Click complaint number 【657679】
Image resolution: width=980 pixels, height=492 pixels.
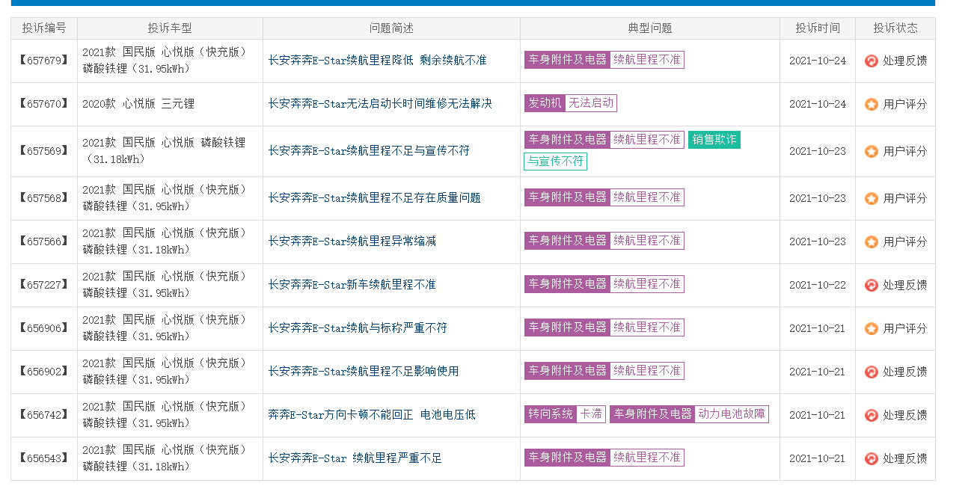[44, 61]
